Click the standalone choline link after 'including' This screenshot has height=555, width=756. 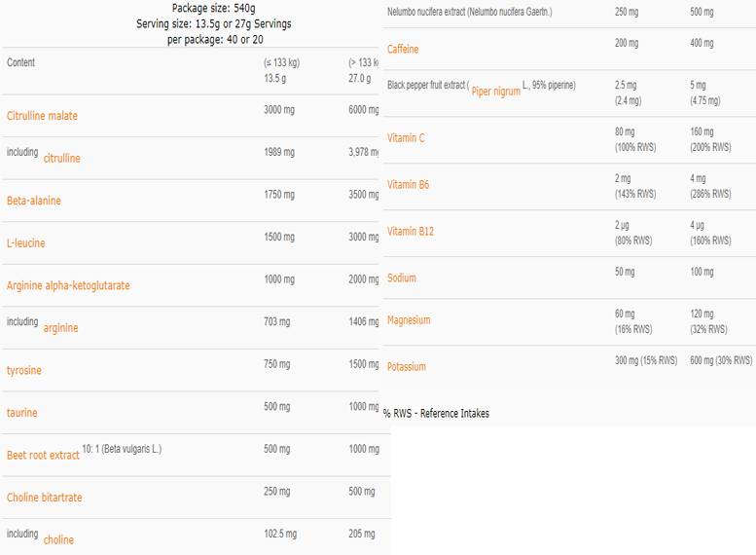tap(58, 540)
